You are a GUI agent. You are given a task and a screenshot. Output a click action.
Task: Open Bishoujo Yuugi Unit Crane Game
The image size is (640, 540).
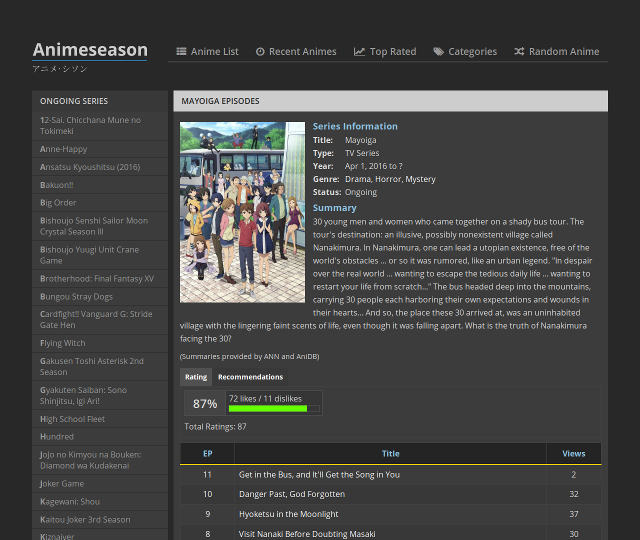[x=100, y=255]
